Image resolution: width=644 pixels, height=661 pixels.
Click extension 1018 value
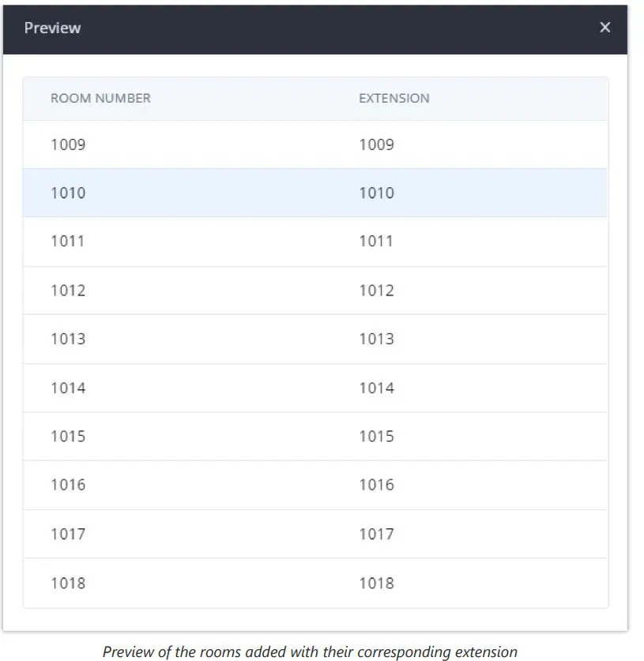coord(376,584)
